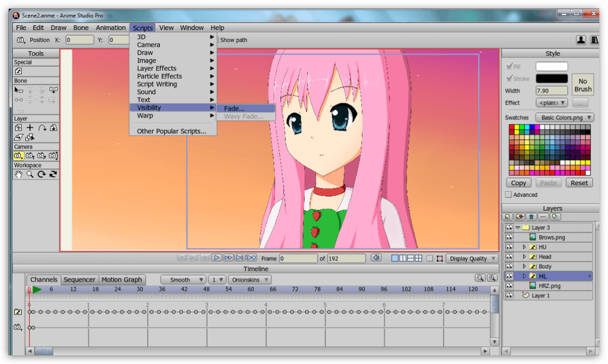
Task: Collapse the Layer 3 group
Action: tap(517, 228)
